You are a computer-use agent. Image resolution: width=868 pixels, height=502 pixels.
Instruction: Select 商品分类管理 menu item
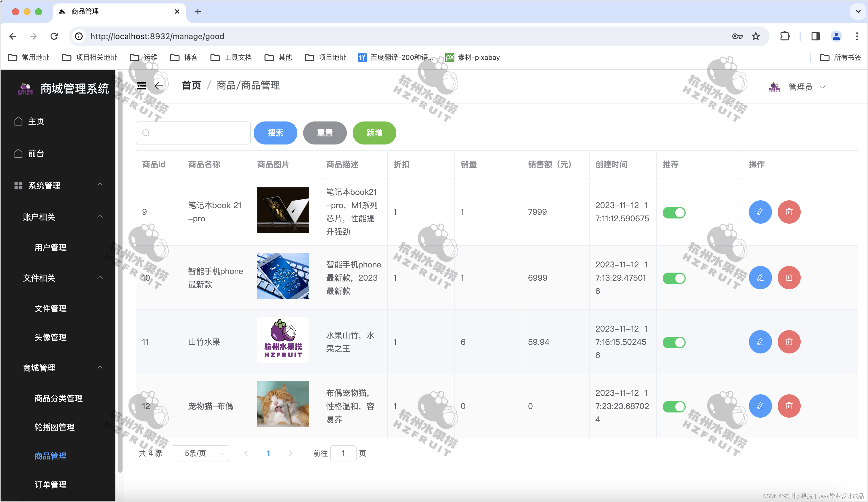(59, 398)
